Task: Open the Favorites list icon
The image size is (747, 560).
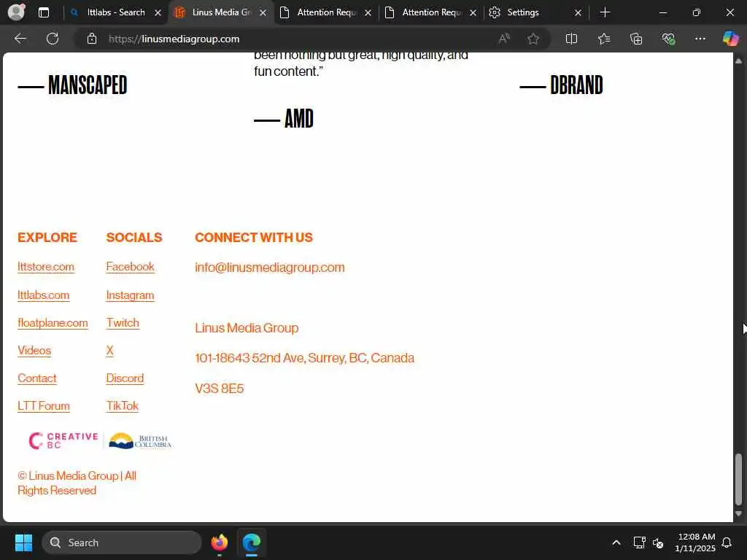Action: [603, 39]
